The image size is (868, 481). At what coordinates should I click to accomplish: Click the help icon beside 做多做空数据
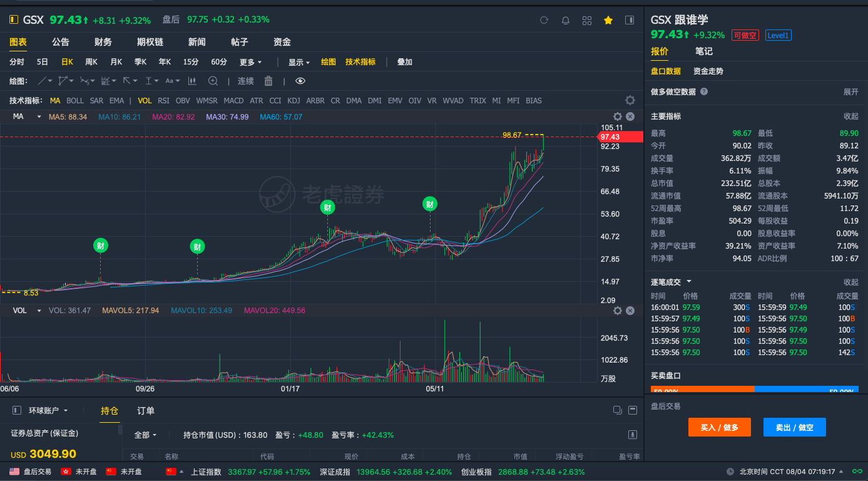pyautogui.click(x=704, y=91)
